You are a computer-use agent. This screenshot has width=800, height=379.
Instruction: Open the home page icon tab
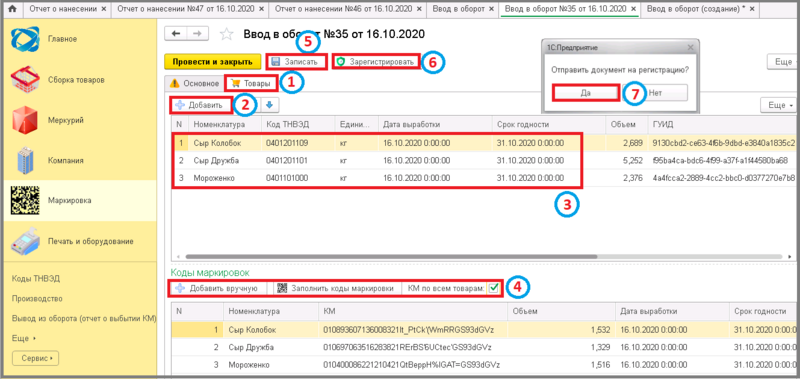pos(13,9)
